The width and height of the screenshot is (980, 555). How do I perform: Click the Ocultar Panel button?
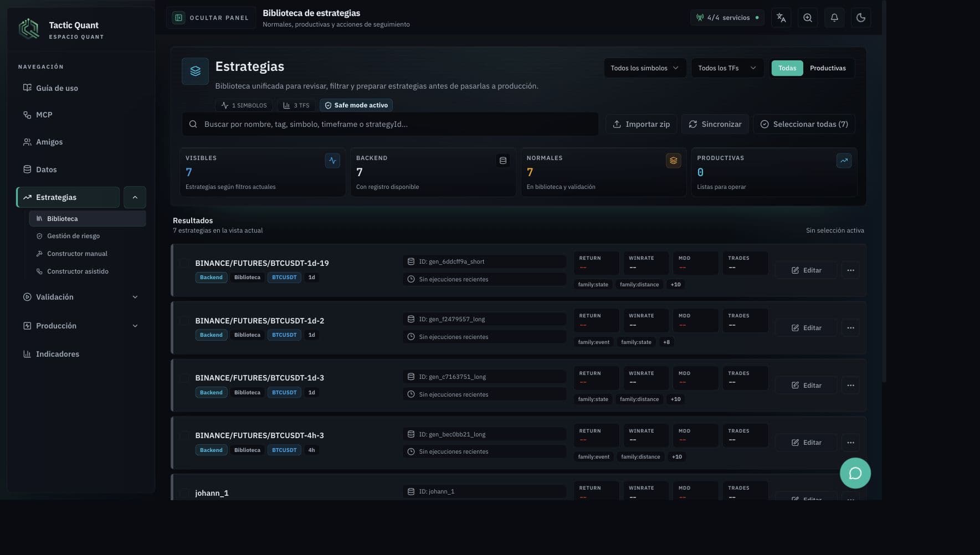[x=211, y=18]
